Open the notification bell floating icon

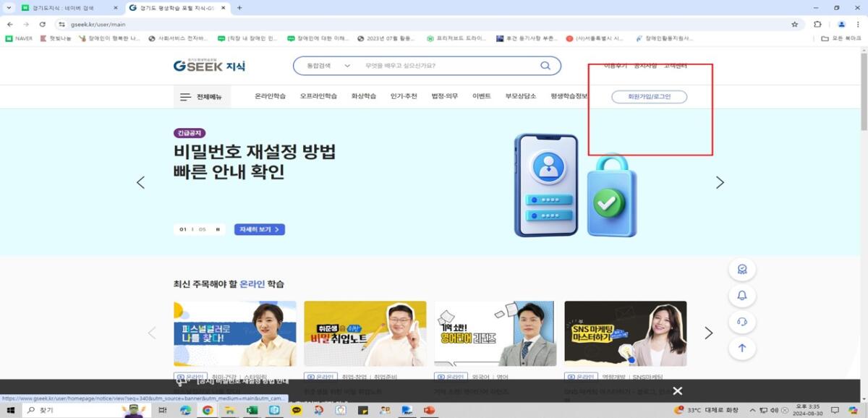pyautogui.click(x=741, y=295)
